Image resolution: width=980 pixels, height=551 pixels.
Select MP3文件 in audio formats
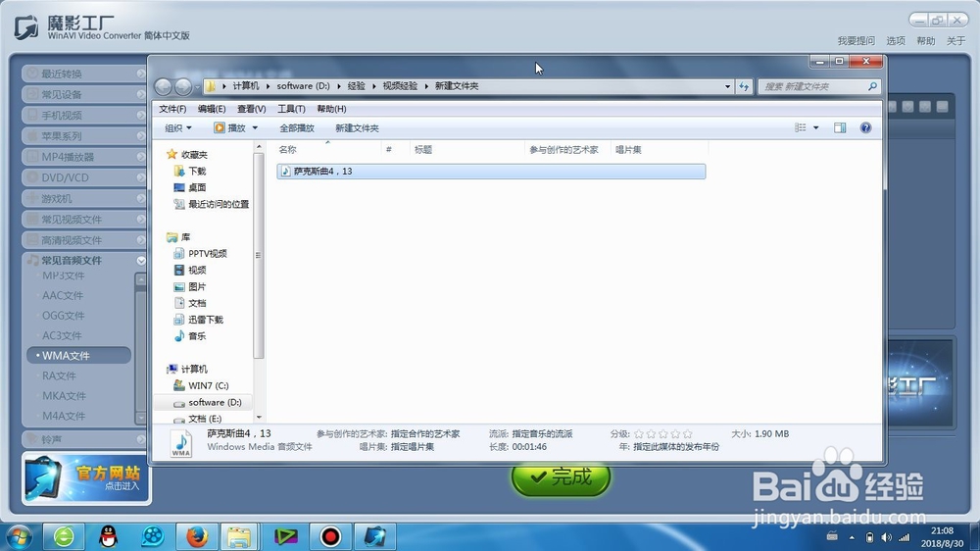[63, 275]
